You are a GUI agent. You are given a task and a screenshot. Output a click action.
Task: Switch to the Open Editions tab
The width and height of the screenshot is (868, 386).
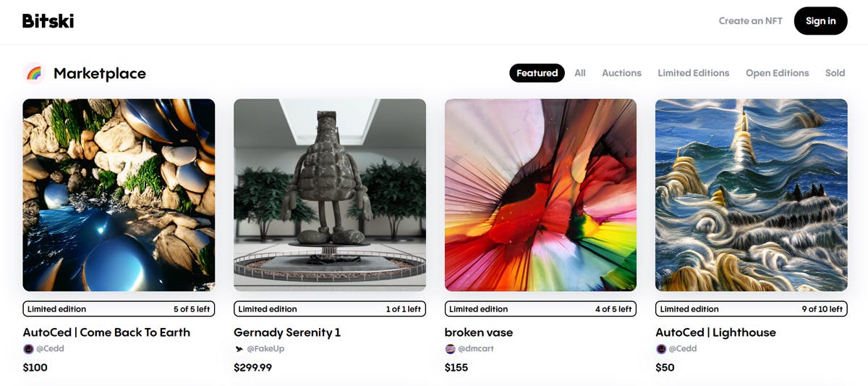777,73
